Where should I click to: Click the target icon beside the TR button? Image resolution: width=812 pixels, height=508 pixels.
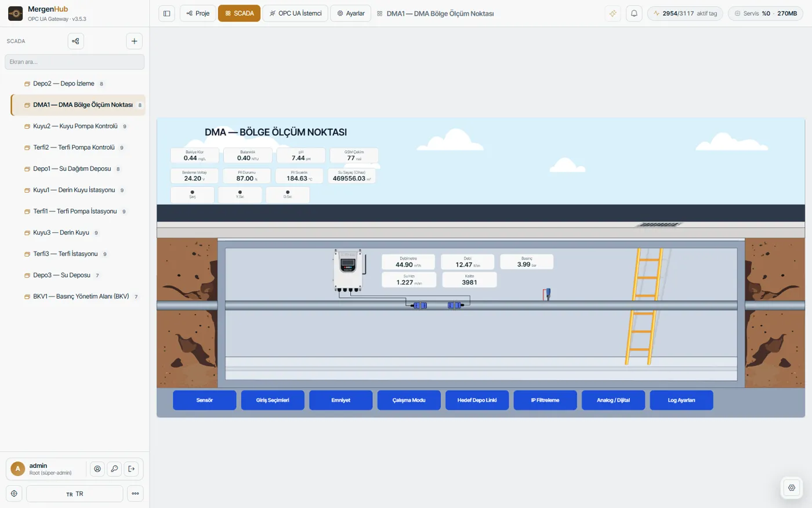pos(14,493)
